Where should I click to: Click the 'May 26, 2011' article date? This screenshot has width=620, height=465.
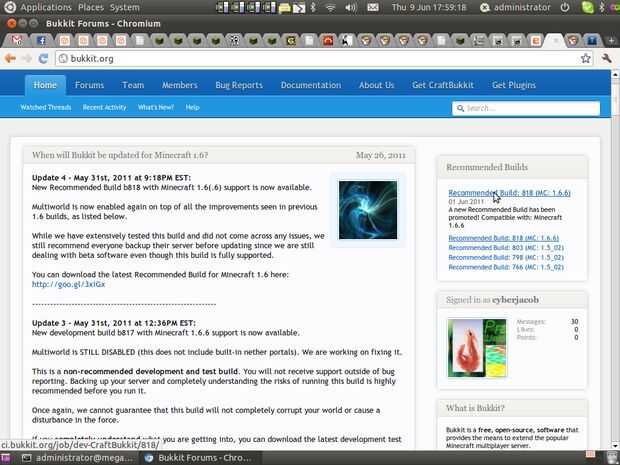click(381, 155)
